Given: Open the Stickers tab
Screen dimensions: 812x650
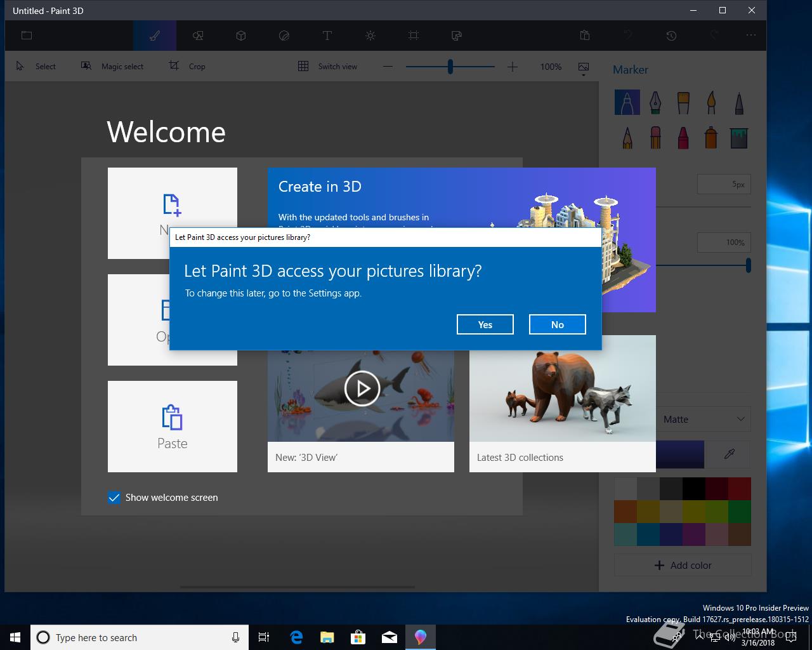Looking at the screenshot, I should (x=284, y=36).
